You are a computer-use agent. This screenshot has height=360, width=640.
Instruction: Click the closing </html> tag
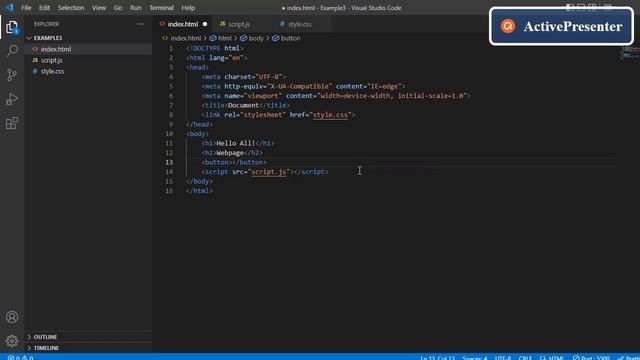199,191
